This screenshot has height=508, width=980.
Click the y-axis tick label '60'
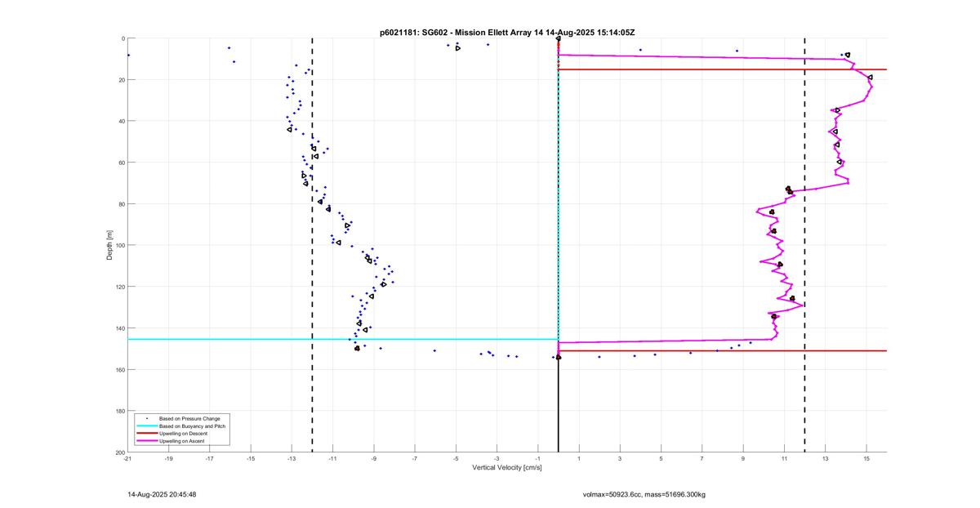(121, 163)
